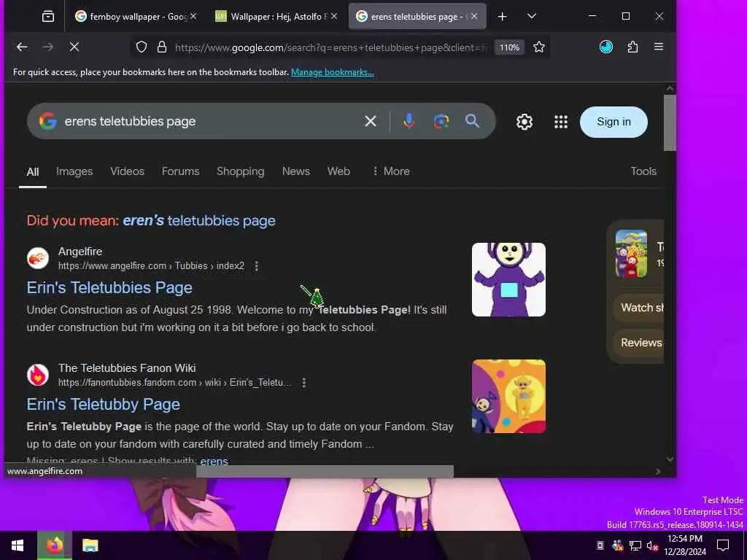Expand the More search filters menu
Image resolution: width=747 pixels, height=560 pixels.
[391, 171]
